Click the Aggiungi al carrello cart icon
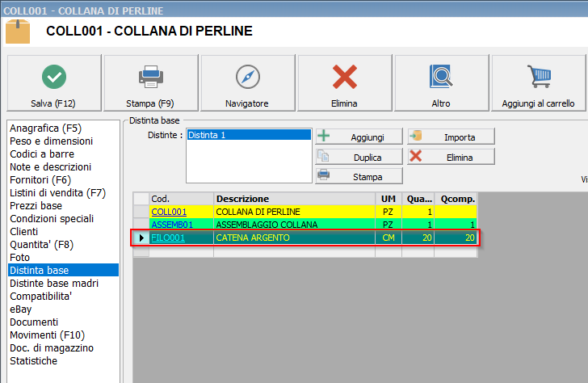Image resolution: width=588 pixels, height=383 pixels. (538, 77)
